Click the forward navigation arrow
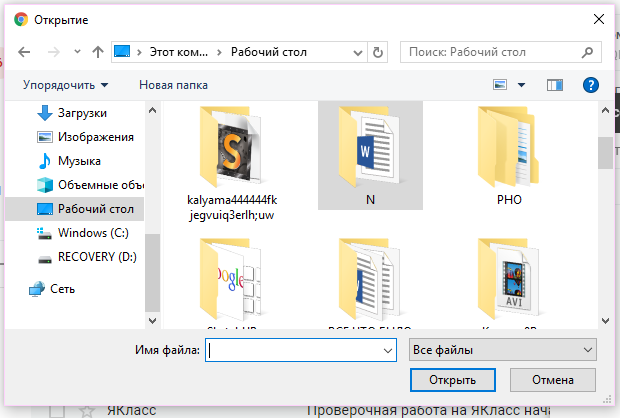 [x=54, y=52]
